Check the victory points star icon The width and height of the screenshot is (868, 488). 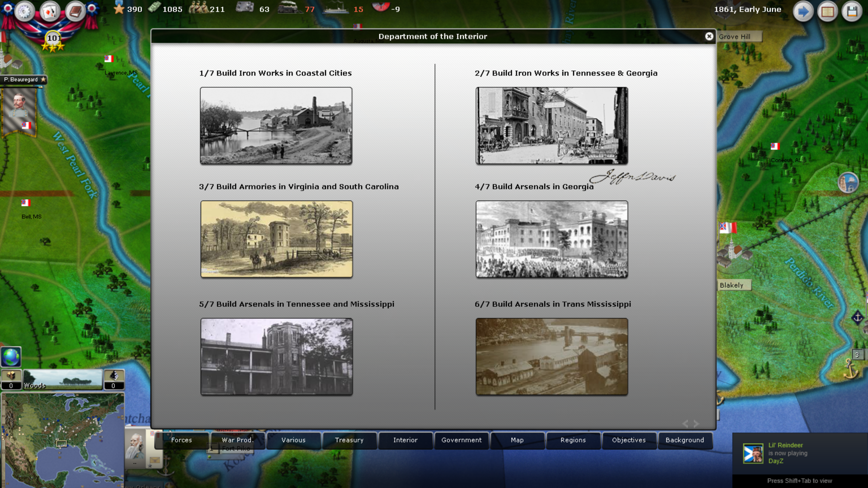[x=119, y=8]
